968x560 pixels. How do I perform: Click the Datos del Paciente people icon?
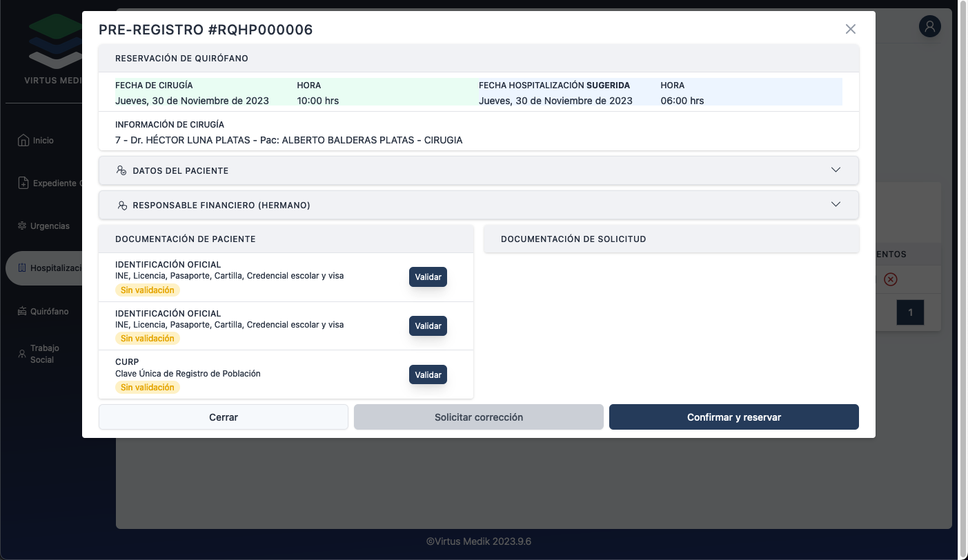pos(121,170)
